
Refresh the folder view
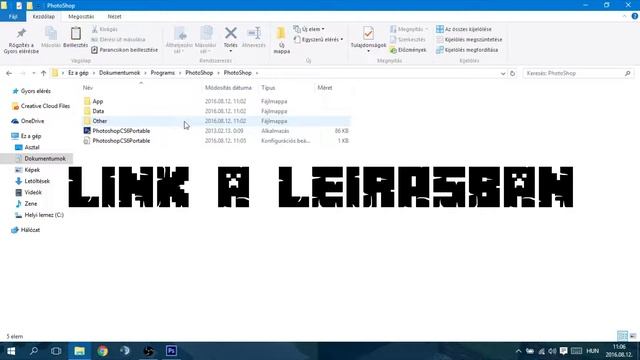tap(513, 73)
